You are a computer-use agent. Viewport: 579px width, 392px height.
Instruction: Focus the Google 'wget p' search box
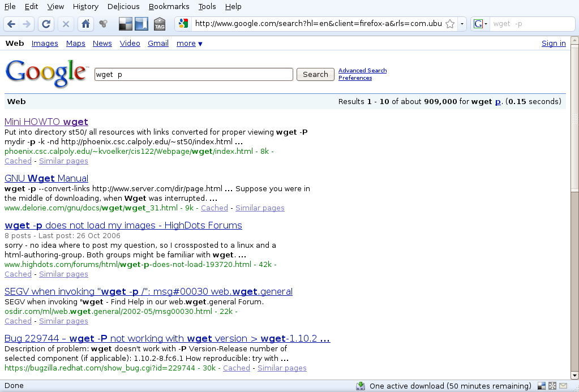point(194,74)
